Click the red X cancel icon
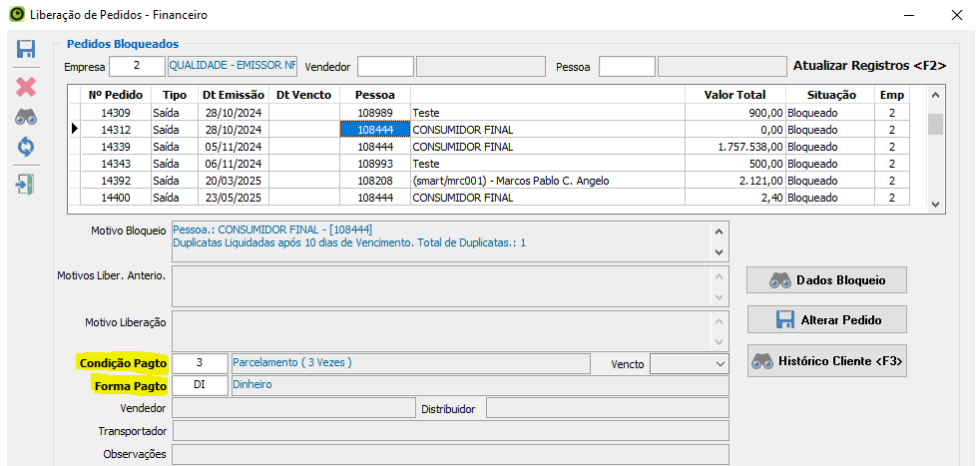980x466 pixels. (x=26, y=87)
